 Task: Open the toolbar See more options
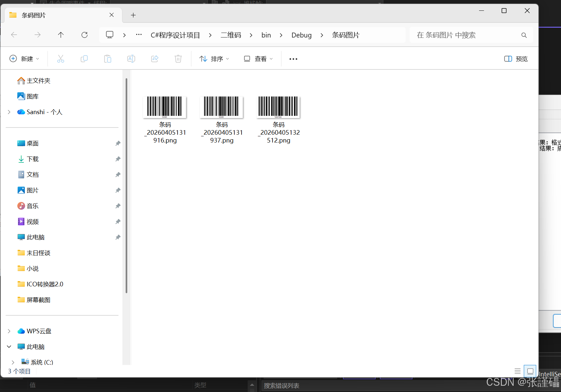coord(293,59)
